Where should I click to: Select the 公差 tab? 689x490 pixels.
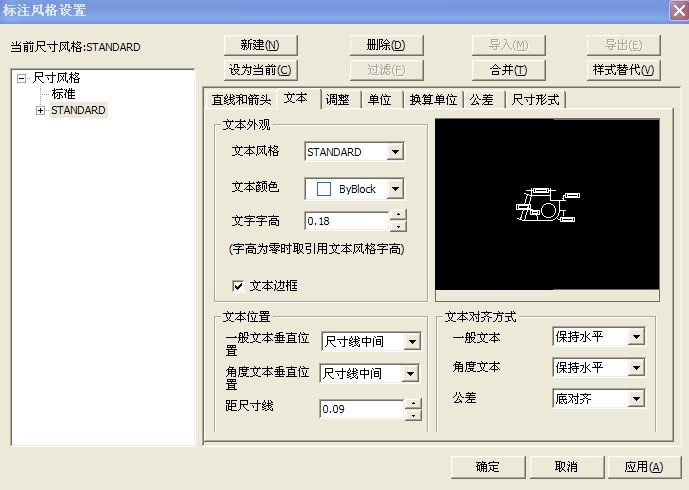click(482, 100)
